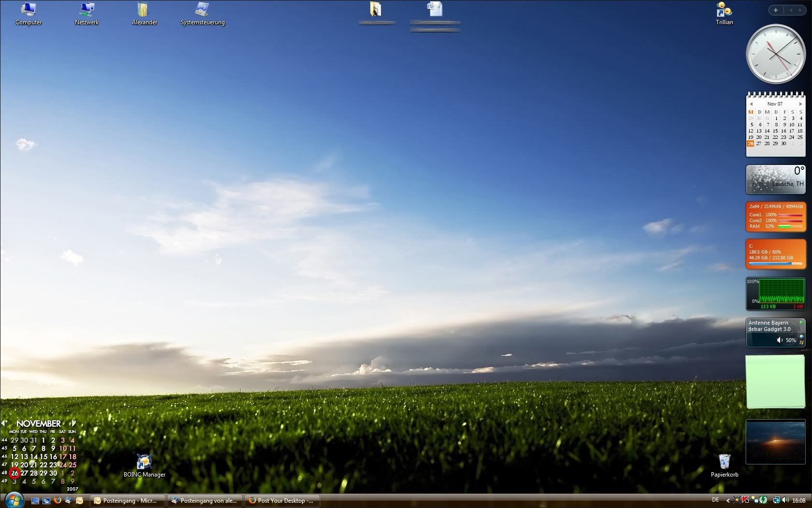Go to next month in sidebar calendar
This screenshot has height=508, width=812.
[800, 104]
